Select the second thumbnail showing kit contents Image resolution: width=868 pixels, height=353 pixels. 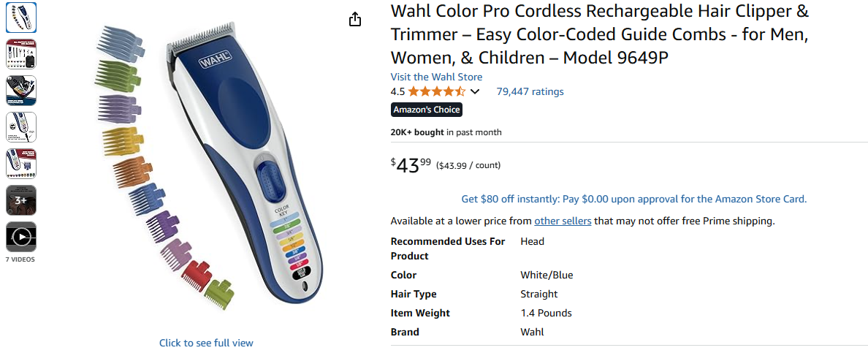21,54
